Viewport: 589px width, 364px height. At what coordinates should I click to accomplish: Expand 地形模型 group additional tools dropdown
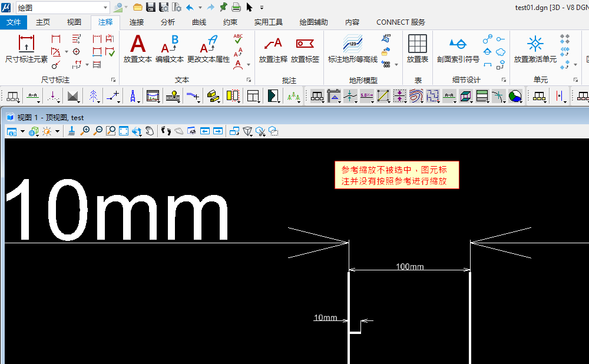[x=396, y=65]
